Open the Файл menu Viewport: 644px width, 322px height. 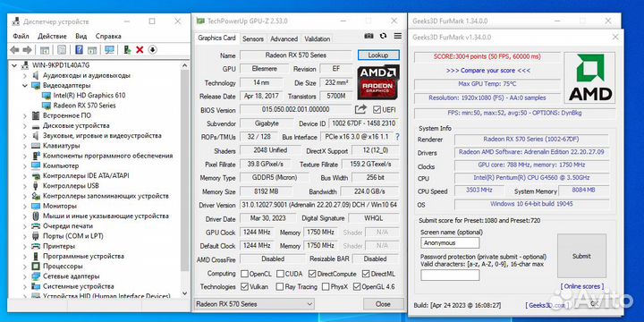tap(21, 36)
